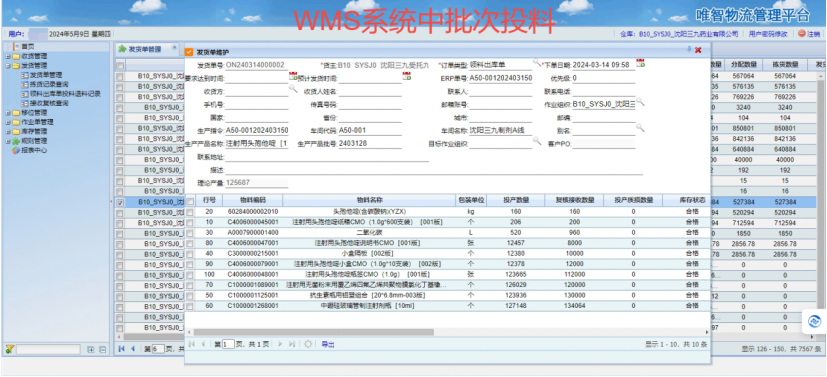This screenshot has height=377, width=827.
Task: Click the lookup magnifier beside 别名 field
Action: point(640,128)
